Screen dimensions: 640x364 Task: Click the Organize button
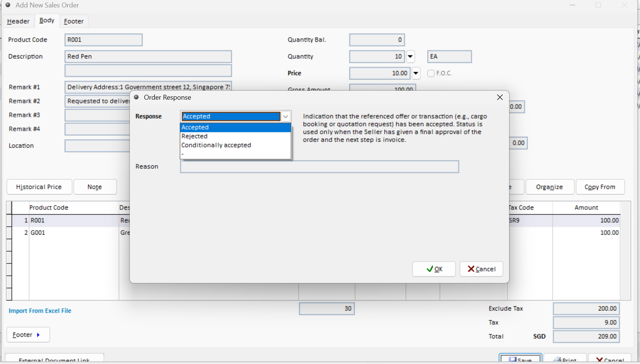pos(550,187)
